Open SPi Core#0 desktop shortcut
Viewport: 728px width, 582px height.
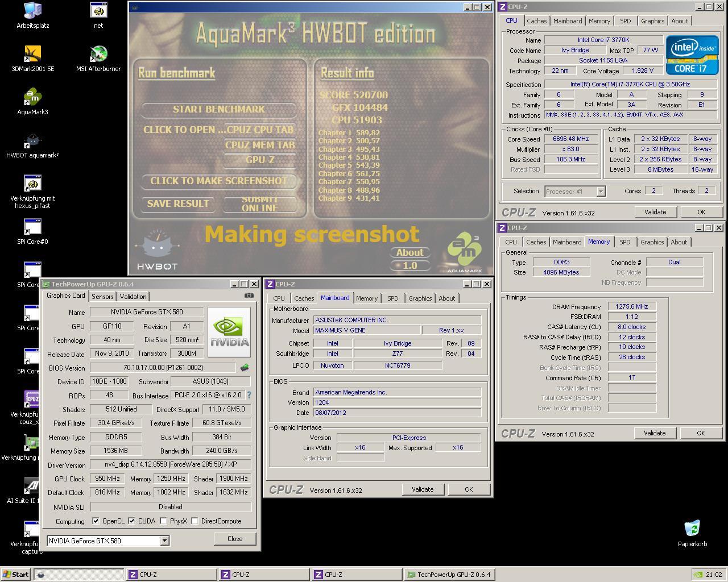point(32,231)
